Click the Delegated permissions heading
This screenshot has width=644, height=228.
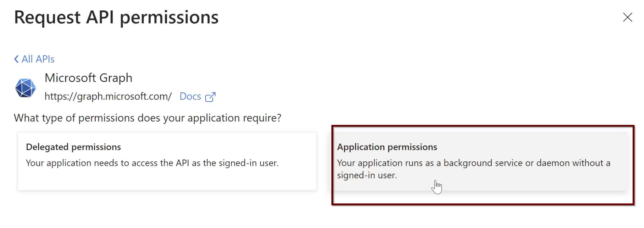click(x=73, y=147)
